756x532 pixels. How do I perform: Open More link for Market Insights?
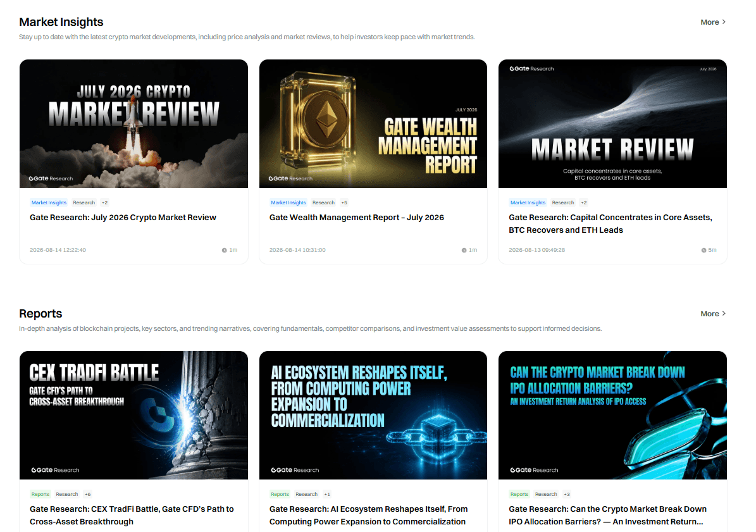pos(712,22)
